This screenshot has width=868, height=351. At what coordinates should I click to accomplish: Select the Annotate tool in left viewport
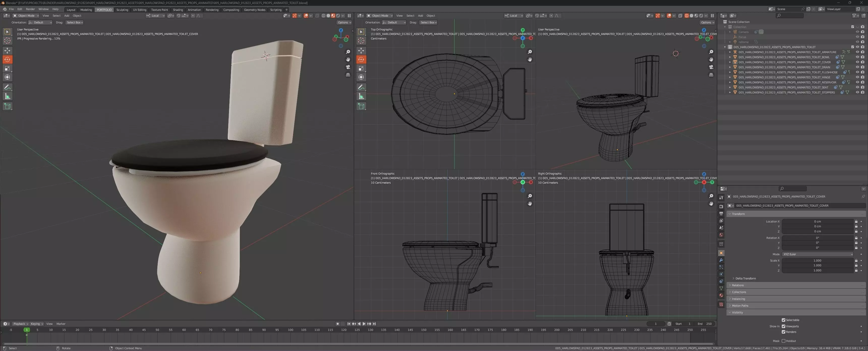[7, 87]
